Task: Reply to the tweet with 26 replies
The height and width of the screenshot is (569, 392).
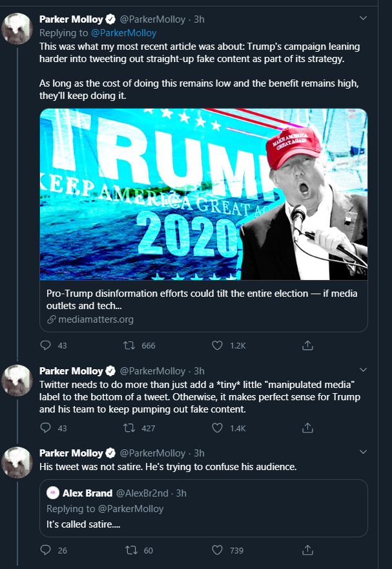Action: coord(45,550)
